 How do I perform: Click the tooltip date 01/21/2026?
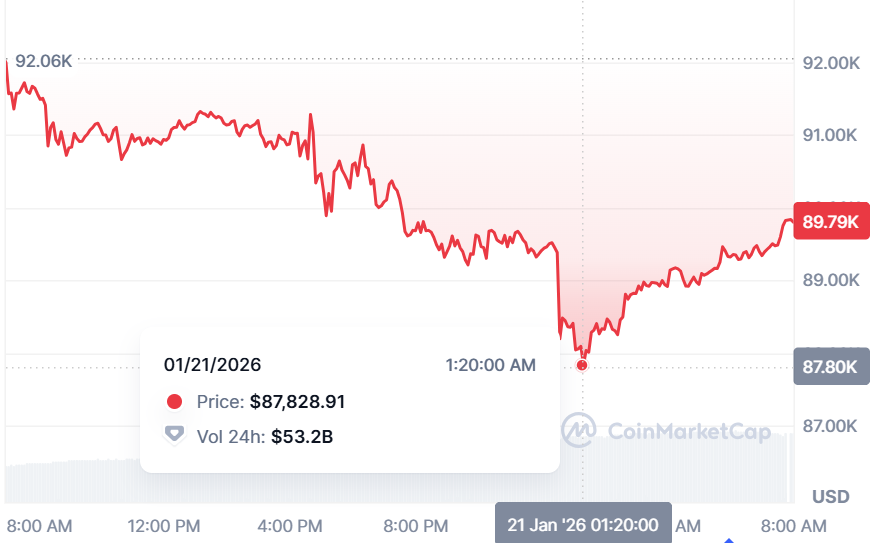(x=213, y=365)
